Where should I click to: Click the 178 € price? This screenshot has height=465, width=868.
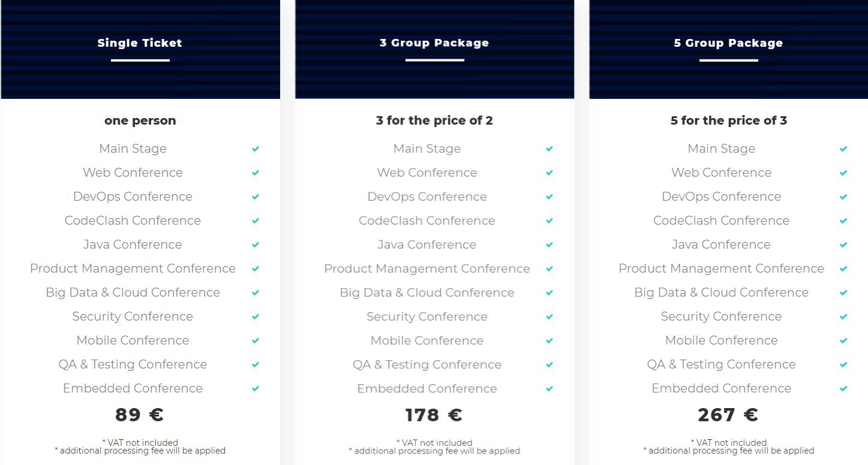[x=434, y=415]
